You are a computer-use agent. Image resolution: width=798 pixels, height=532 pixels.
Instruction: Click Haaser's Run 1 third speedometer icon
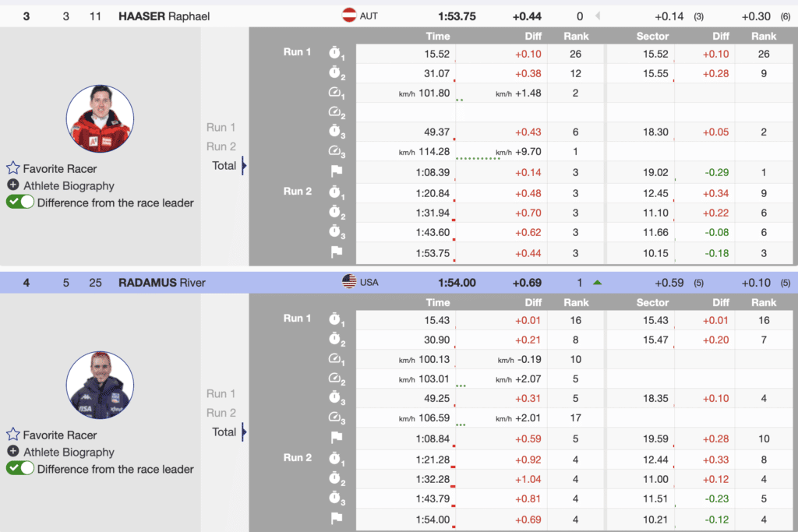pyautogui.click(x=336, y=152)
